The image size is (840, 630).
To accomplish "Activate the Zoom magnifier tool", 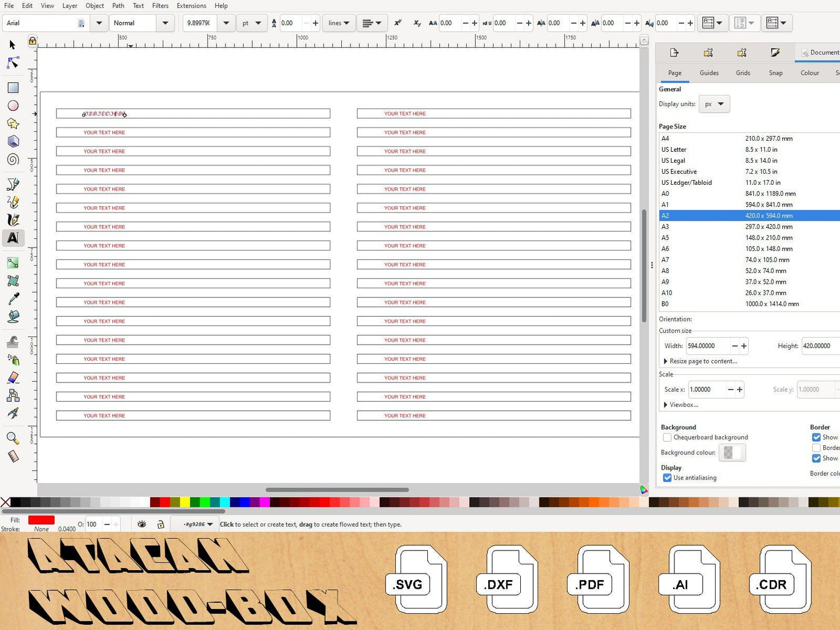I will point(12,438).
